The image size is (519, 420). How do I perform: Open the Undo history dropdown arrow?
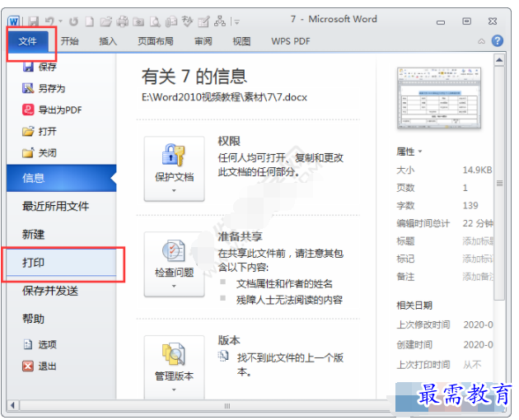click(60, 21)
